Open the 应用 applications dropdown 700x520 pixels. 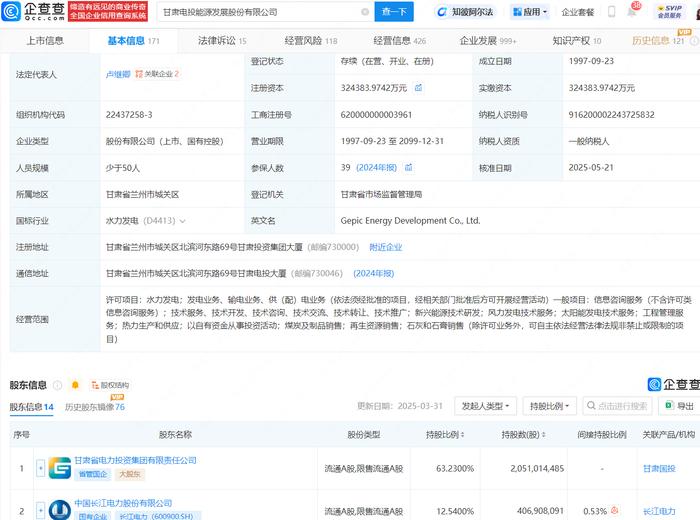click(x=530, y=12)
